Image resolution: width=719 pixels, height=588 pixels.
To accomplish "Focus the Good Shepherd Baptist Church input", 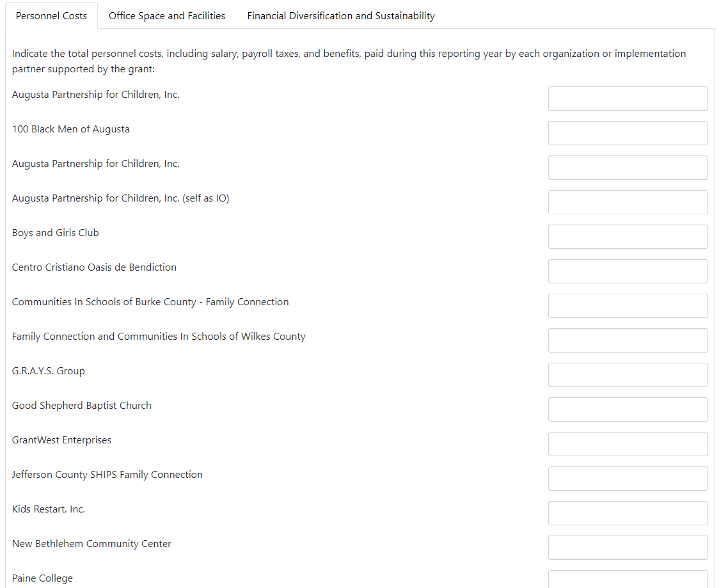I will [628, 409].
